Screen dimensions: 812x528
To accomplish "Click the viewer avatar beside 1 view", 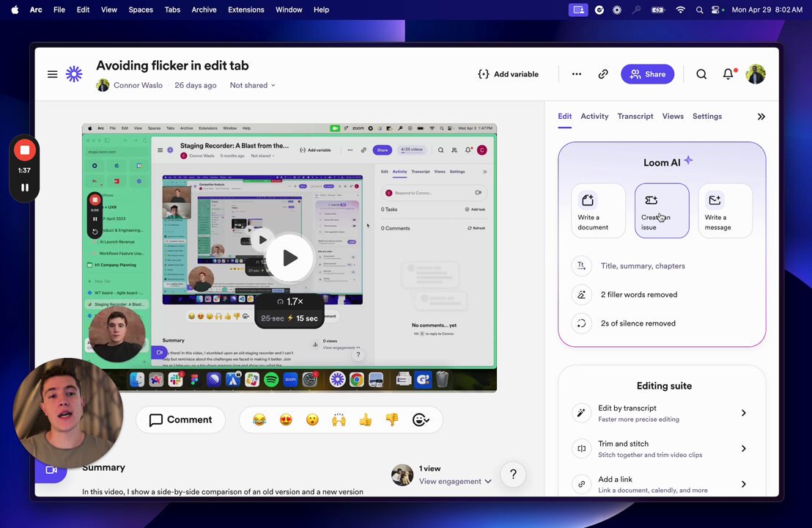I will click(x=402, y=474).
